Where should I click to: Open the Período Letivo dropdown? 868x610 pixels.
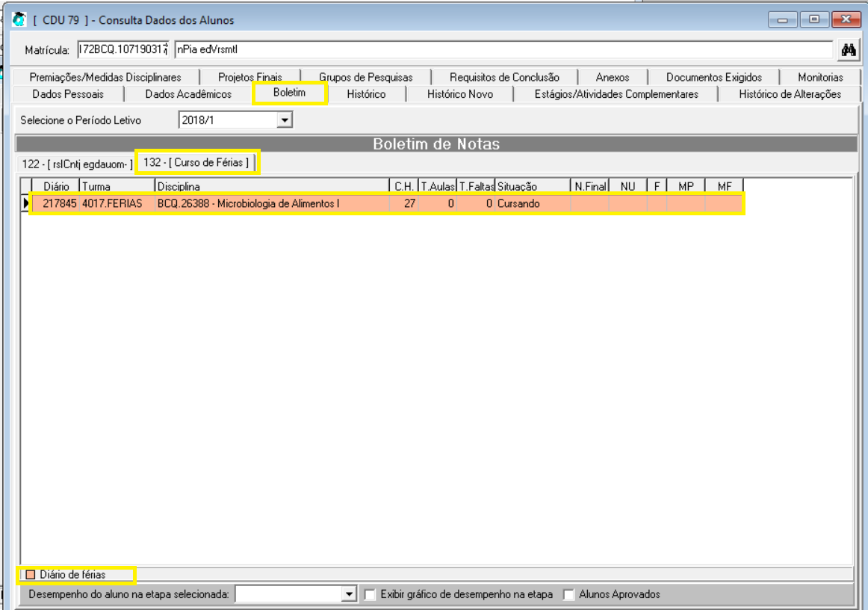click(x=284, y=120)
